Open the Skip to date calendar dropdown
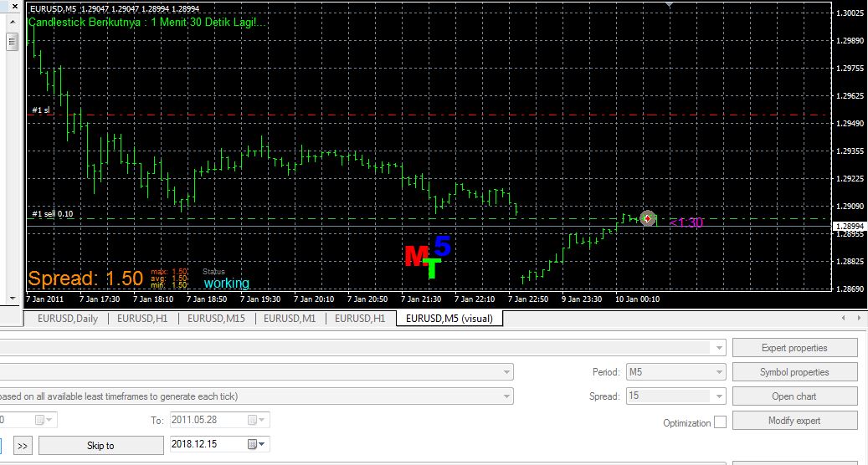This screenshot has height=465, width=868. (256, 444)
